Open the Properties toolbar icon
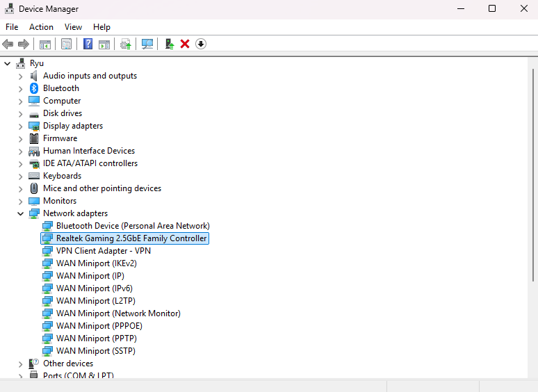The height and width of the screenshot is (392, 538). (x=66, y=44)
